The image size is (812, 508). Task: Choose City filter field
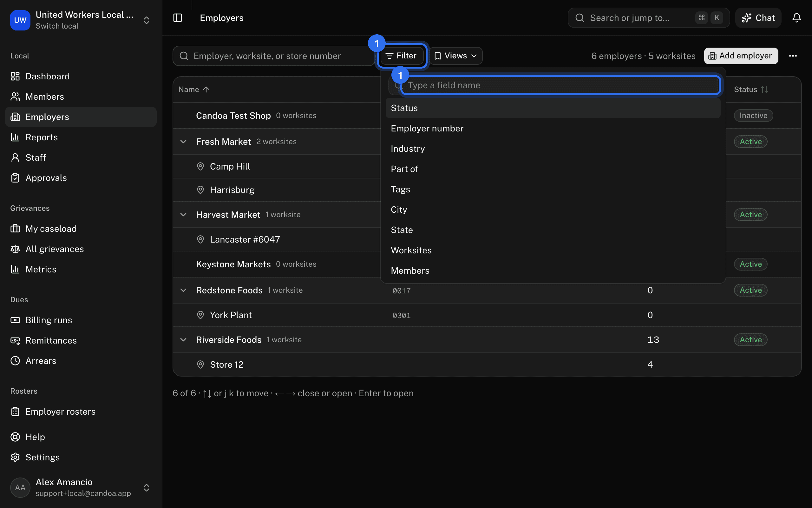click(x=553, y=210)
